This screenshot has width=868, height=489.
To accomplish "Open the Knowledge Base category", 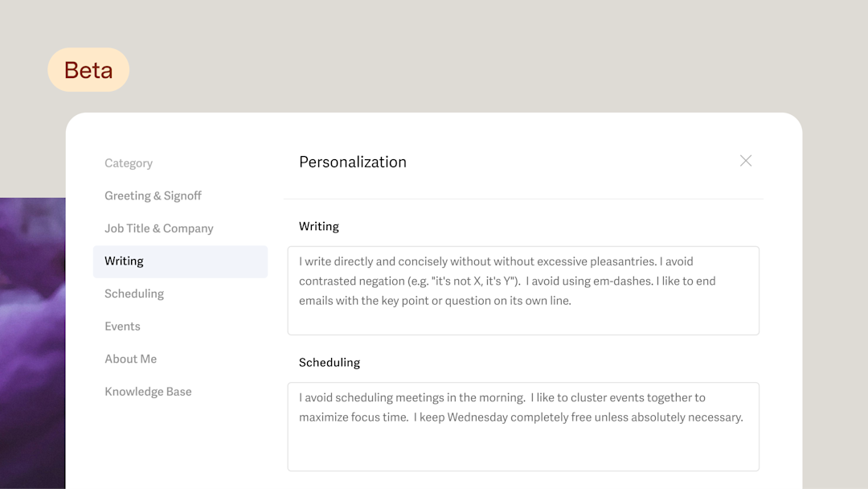I will tap(148, 392).
